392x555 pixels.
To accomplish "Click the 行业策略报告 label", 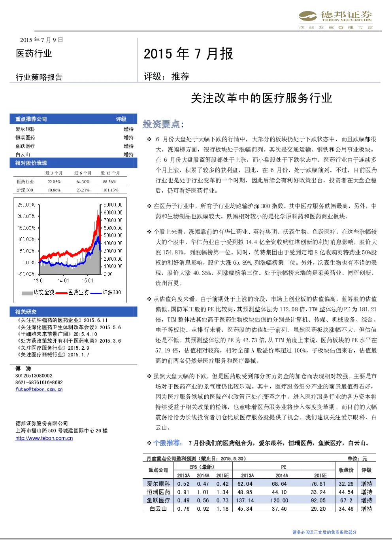I will tap(39, 77).
